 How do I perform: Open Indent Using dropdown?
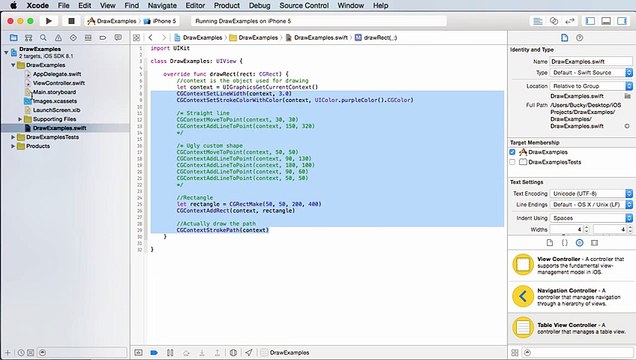591,218
